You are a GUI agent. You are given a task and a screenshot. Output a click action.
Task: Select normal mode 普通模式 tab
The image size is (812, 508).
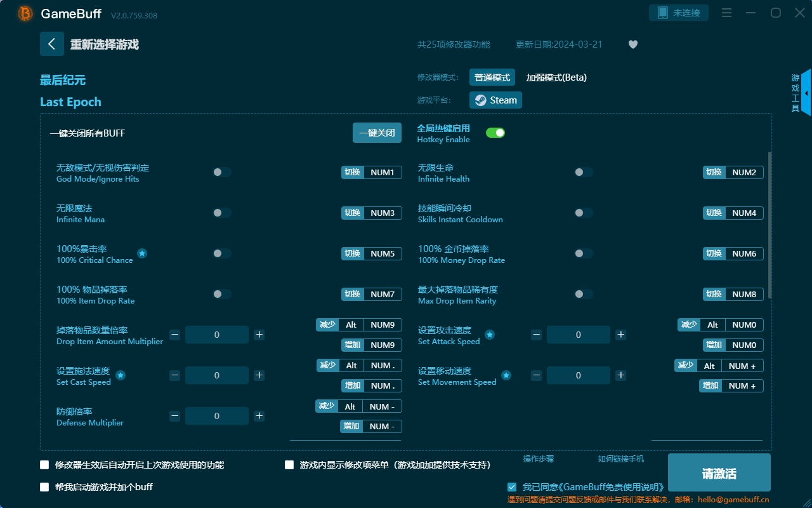492,77
